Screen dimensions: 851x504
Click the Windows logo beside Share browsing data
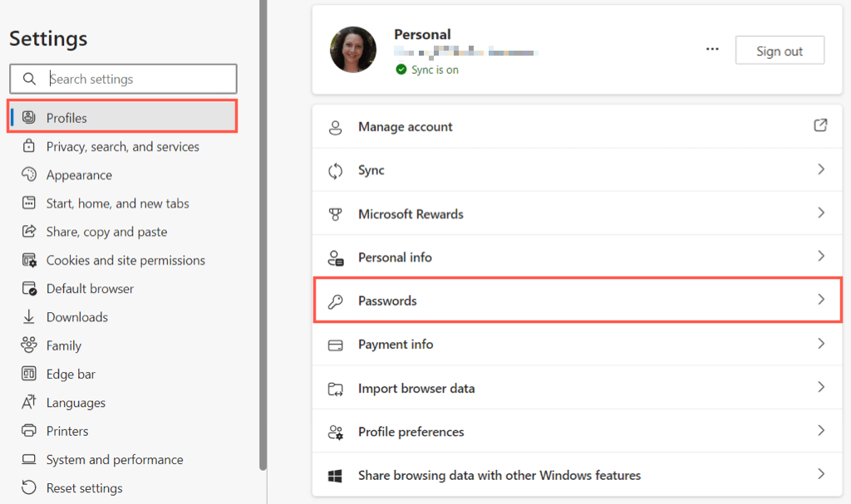(337, 475)
